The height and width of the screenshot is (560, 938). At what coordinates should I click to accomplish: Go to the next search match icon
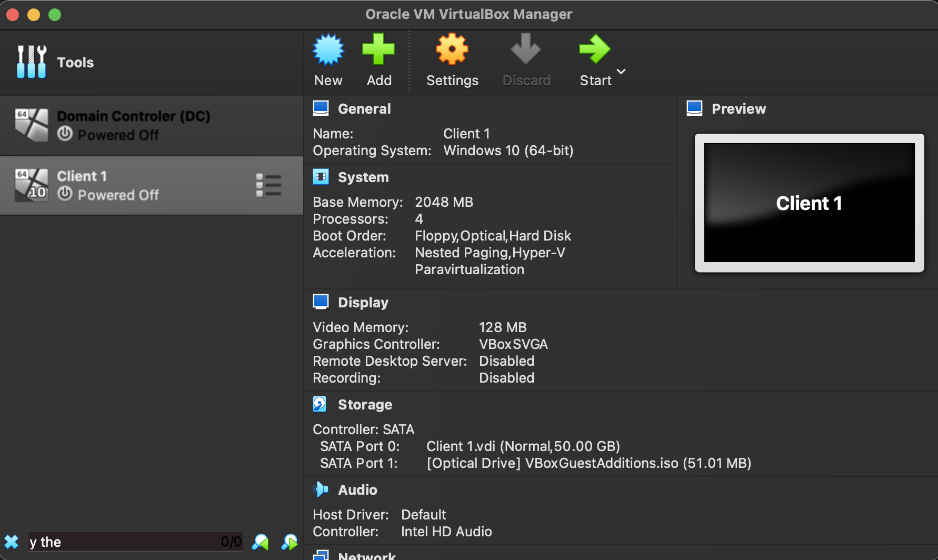coord(290,542)
